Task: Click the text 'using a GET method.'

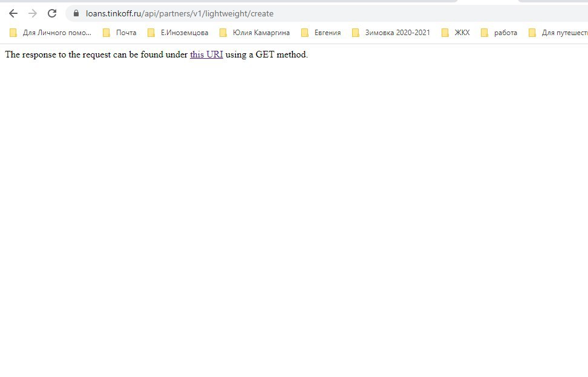Action: 267,55
